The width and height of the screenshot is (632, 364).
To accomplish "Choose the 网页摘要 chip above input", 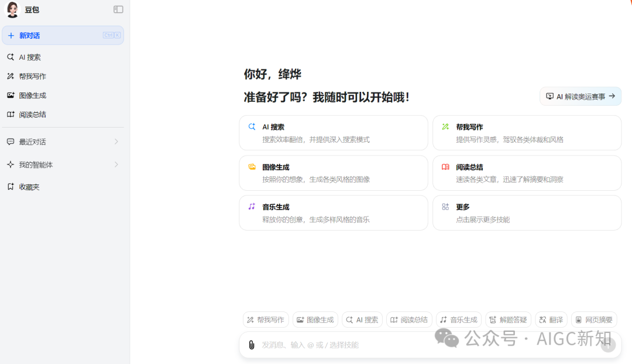I will [594, 320].
